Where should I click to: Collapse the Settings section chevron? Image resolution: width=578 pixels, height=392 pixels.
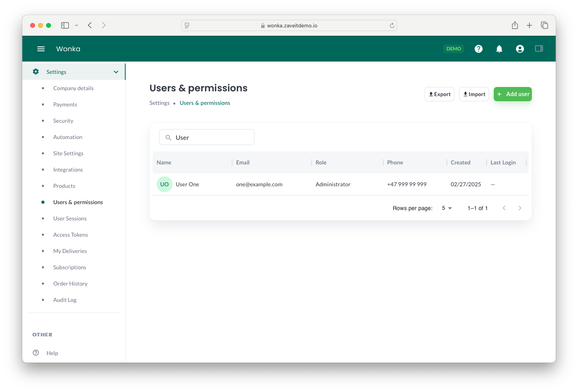pyautogui.click(x=116, y=72)
